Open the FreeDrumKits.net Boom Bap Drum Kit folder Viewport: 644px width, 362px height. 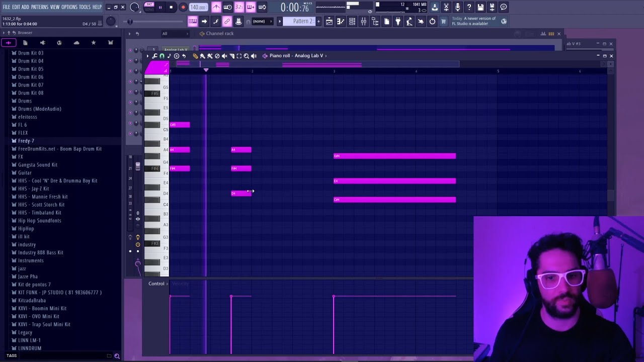coord(60,149)
